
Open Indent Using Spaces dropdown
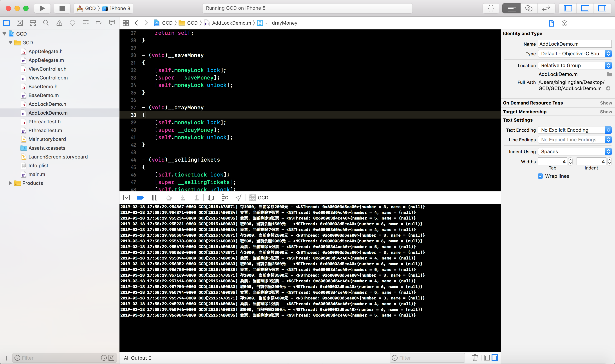point(575,151)
